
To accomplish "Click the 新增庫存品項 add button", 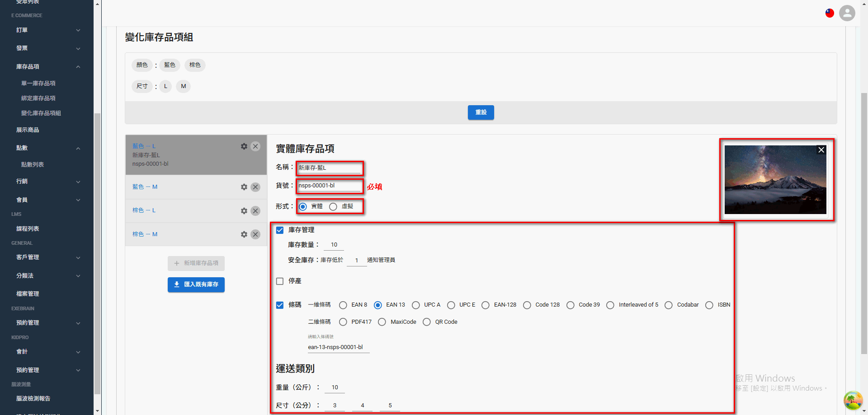I will [x=196, y=263].
